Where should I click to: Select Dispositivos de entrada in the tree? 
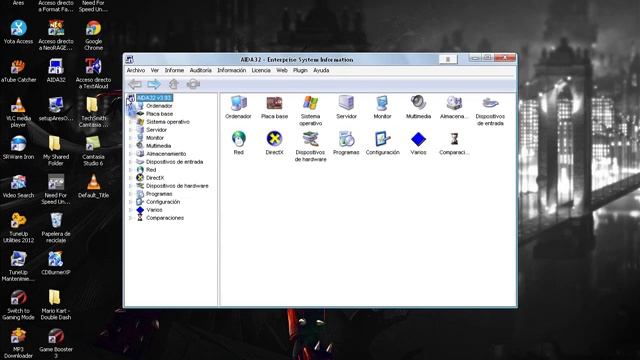pyautogui.click(x=174, y=162)
